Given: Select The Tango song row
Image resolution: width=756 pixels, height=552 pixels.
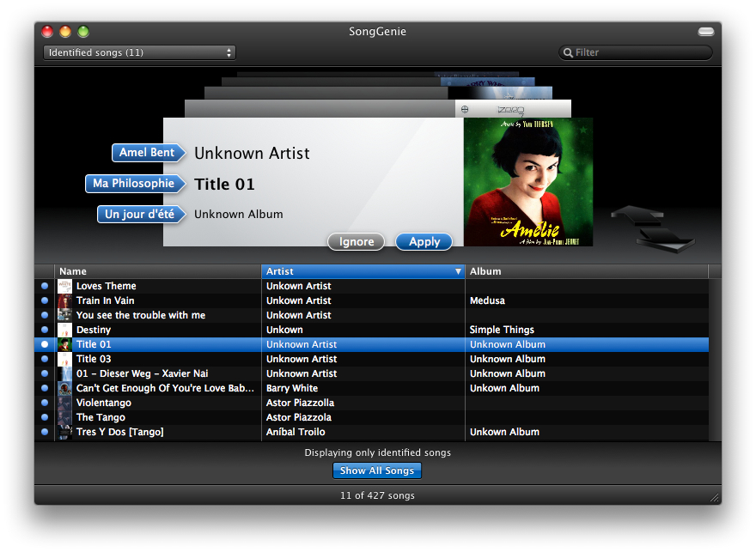Looking at the screenshot, I should point(371,417).
